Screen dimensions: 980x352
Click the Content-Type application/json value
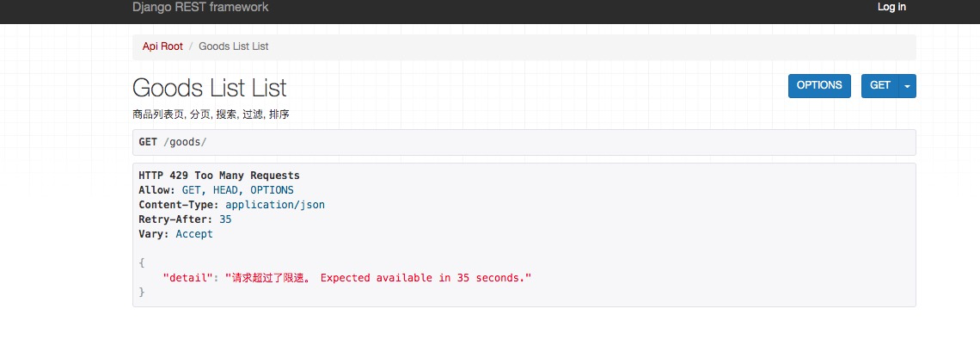pos(275,205)
